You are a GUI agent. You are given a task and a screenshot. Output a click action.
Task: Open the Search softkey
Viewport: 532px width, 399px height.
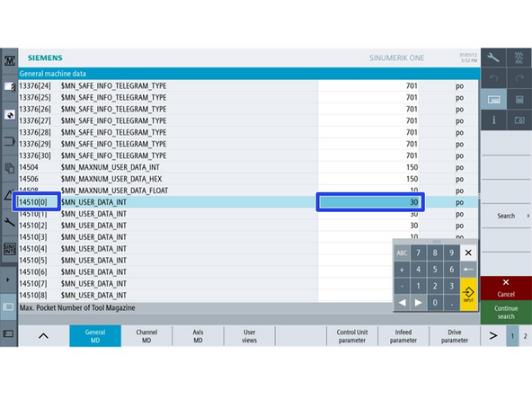(x=506, y=216)
